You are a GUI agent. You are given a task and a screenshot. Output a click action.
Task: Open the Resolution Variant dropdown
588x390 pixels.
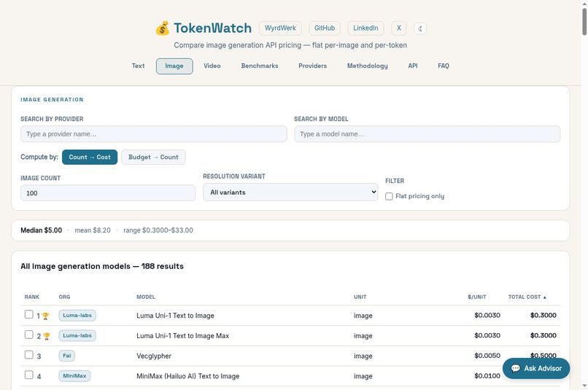pos(290,192)
